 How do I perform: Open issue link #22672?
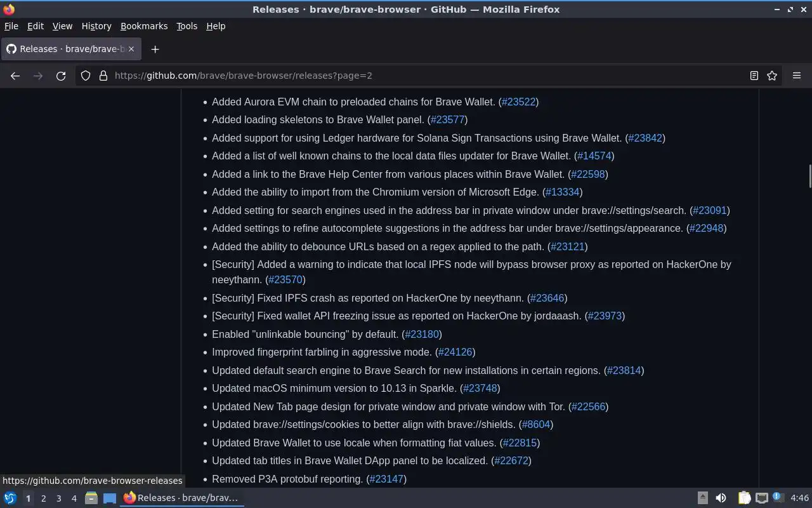511,460
